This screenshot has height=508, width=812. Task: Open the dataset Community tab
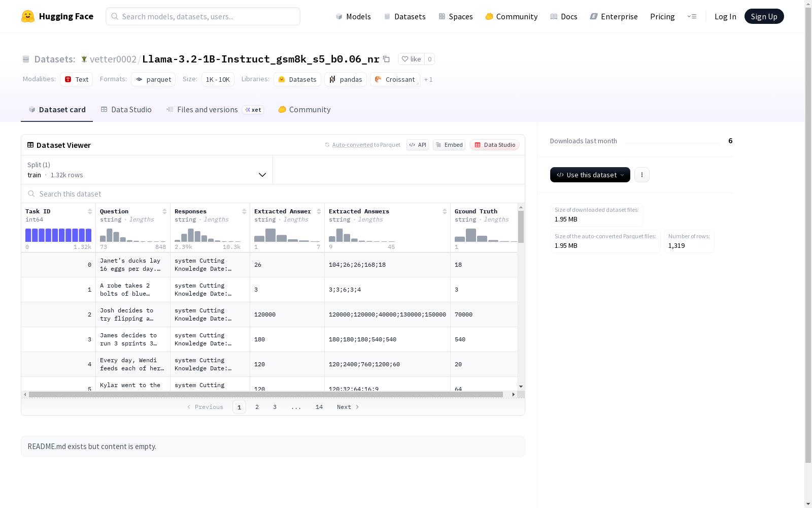(x=304, y=110)
